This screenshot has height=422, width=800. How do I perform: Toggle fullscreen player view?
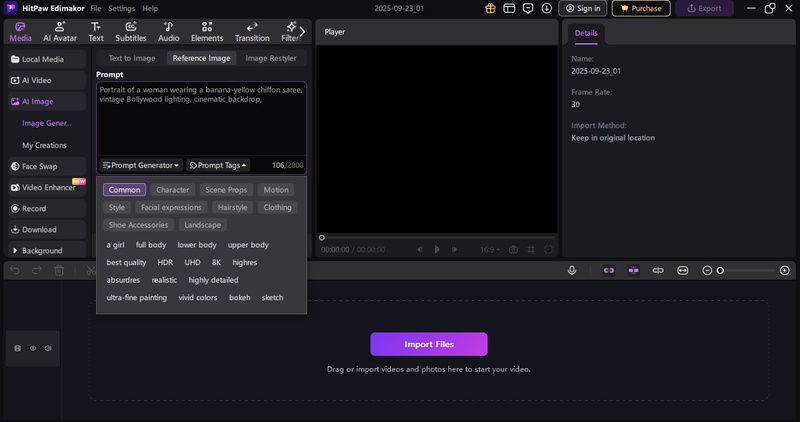[548, 250]
